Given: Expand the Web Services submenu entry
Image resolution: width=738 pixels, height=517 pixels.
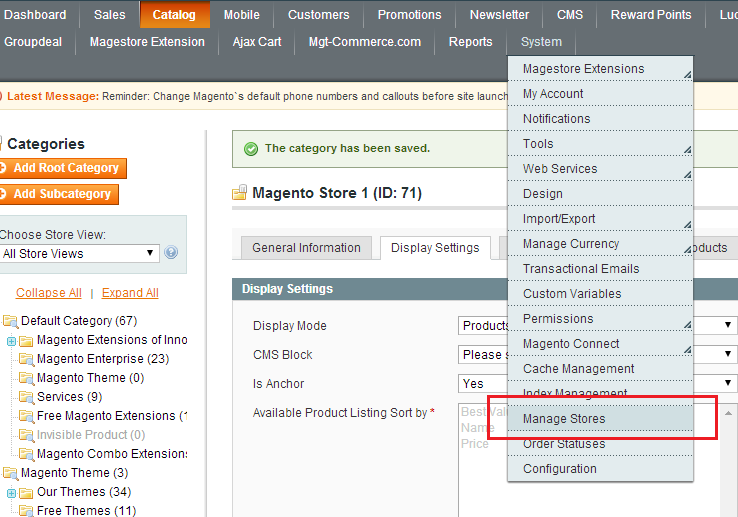Looking at the screenshot, I should click(600, 169).
